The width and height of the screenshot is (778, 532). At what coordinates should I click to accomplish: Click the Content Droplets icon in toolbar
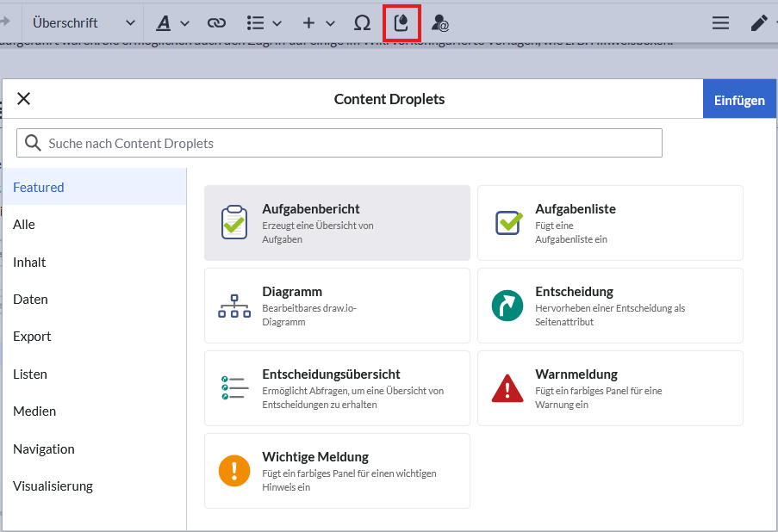tap(401, 23)
